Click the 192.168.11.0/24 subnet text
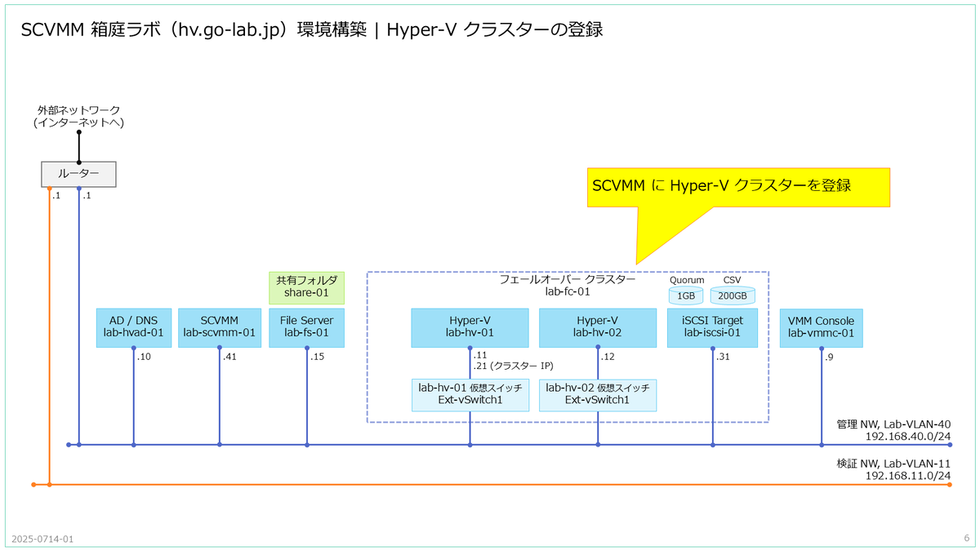This screenshot has width=980, height=551. click(908, 476)
